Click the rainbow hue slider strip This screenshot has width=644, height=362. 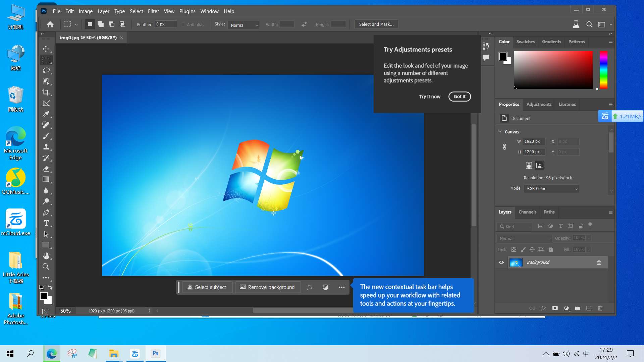point(603,70)
